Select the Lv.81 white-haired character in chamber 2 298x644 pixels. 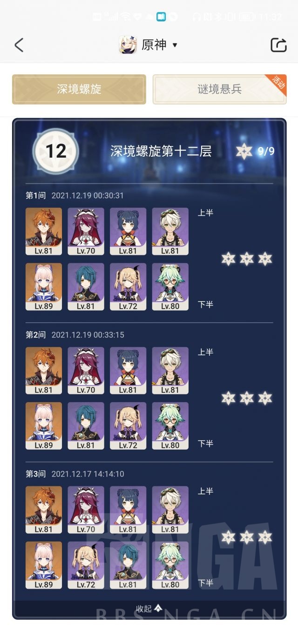(x=170, y=371)
